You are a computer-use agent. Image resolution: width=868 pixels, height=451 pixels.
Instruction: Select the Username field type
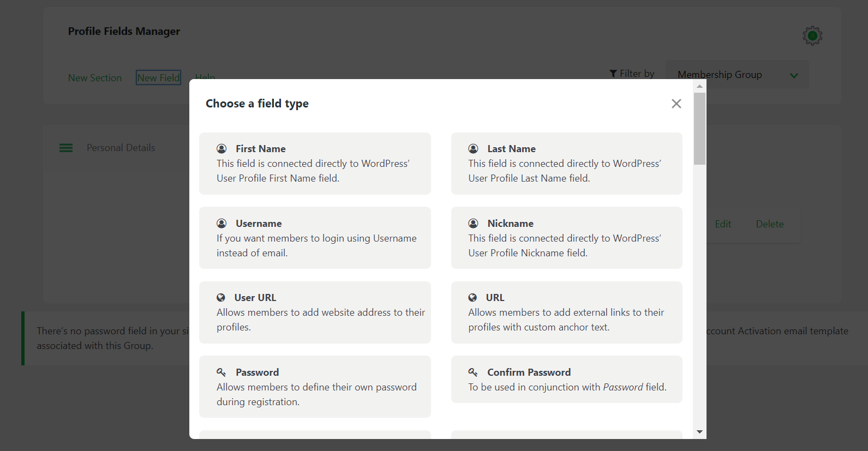pos(315,238)
